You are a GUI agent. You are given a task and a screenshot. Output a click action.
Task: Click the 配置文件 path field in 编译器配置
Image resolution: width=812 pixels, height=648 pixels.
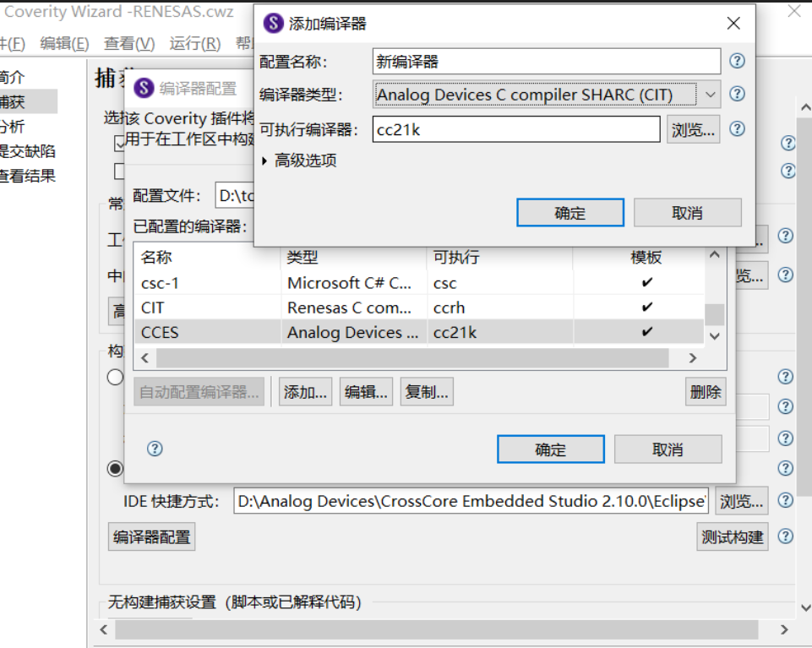tap(235, 196)
